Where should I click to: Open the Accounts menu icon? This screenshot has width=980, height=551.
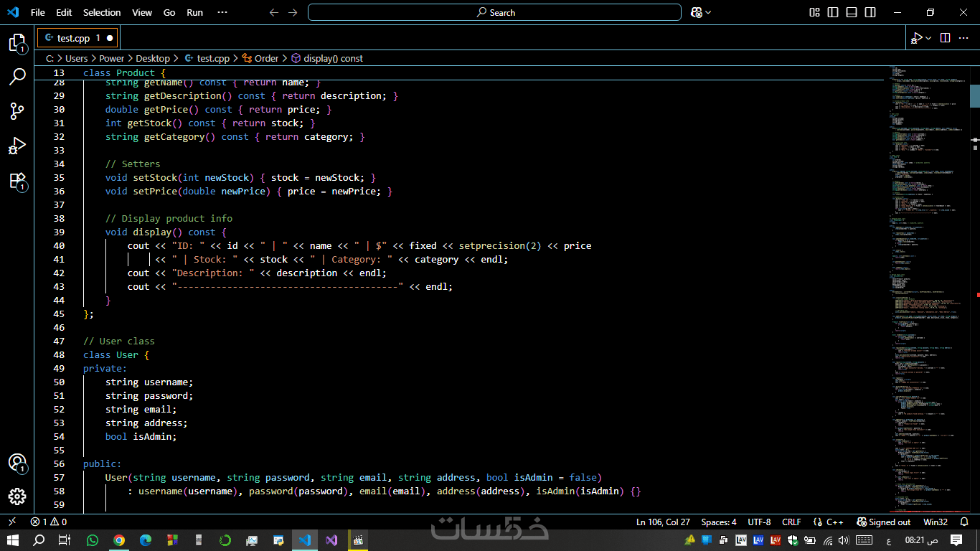point(17,463)
